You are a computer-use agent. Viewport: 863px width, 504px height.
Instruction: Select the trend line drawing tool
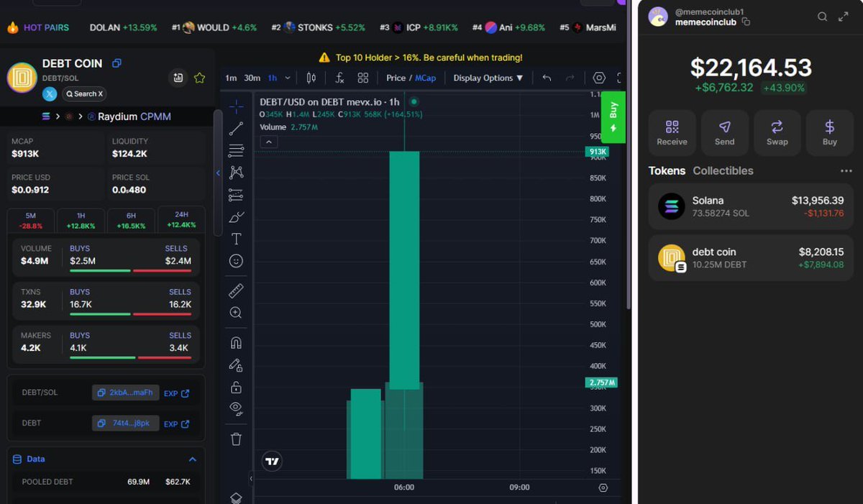pyautogui.click(x=236, y=129)
